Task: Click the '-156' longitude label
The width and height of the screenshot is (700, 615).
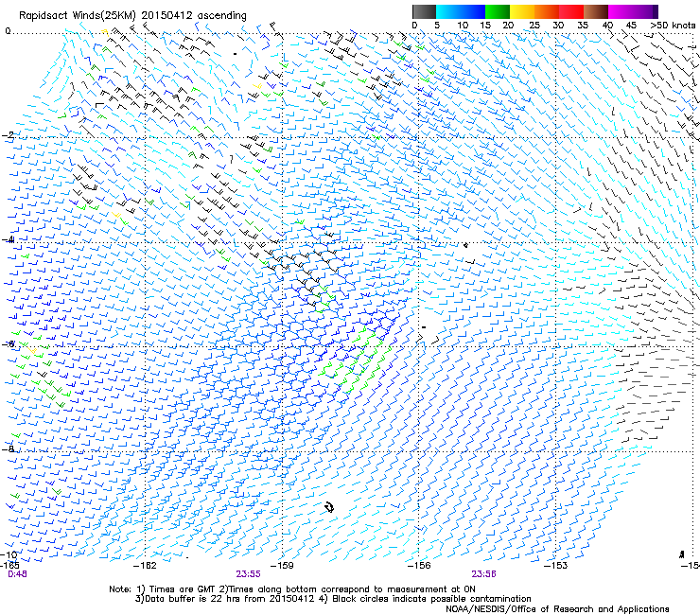Action: (419, 566)
